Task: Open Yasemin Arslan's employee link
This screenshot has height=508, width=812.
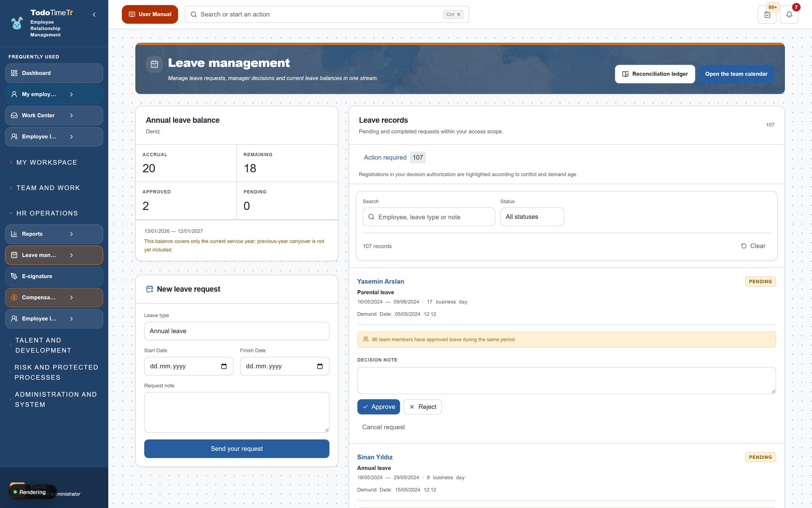Action: (x=380, y=282)
